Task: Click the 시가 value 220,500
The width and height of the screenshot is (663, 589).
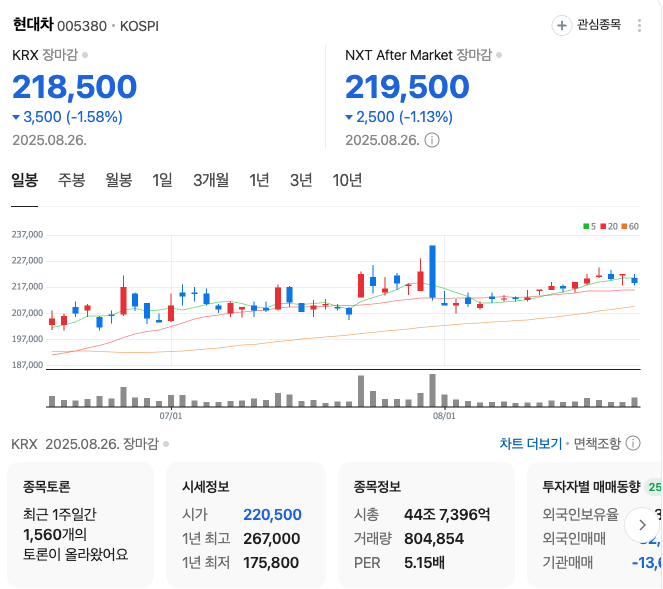Action: [x=272, y=515]
